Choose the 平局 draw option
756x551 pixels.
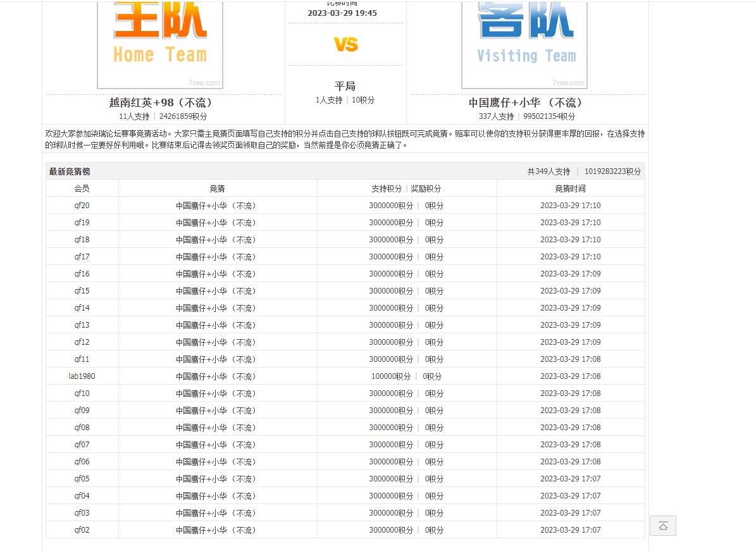click(345, 86)
